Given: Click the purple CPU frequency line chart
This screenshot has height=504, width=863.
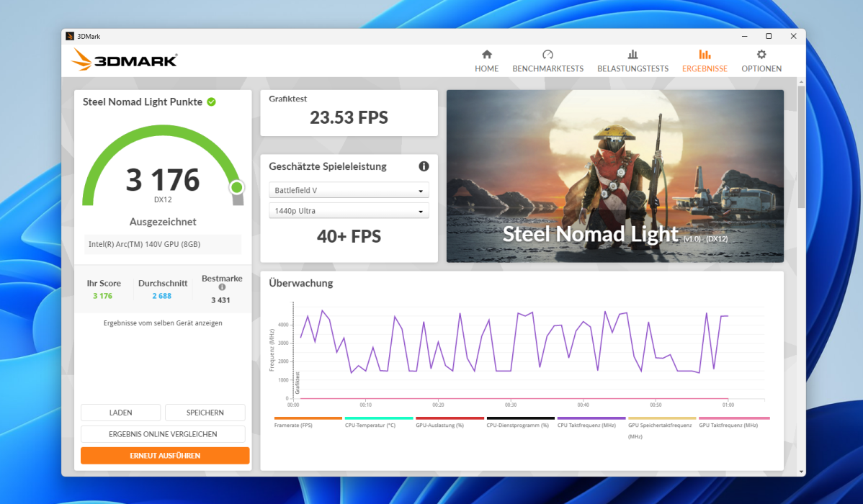Looking at the screenshot, I should 514,343.
